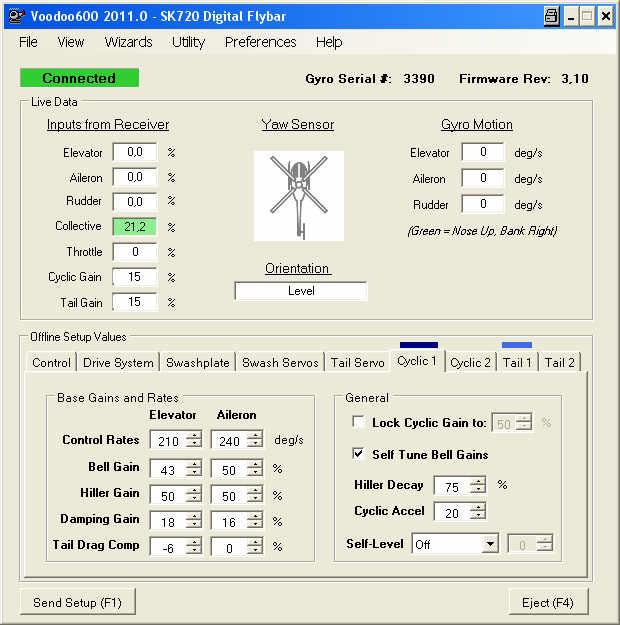Click Aileron Bell Gain spinner arrows
Viewport: 620px width, 625px height.
[x=255, y=469]
